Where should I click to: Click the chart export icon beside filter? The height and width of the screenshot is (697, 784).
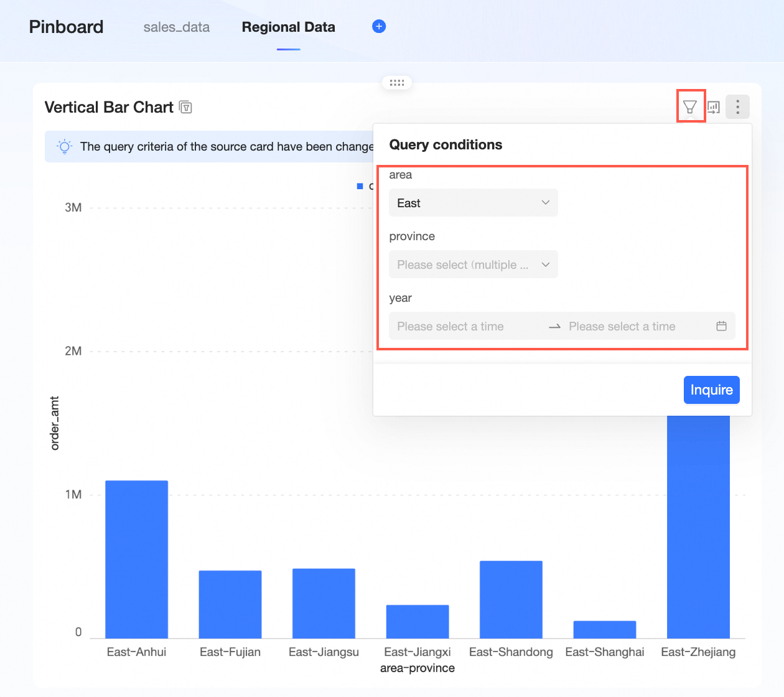(x=714, y=107)
